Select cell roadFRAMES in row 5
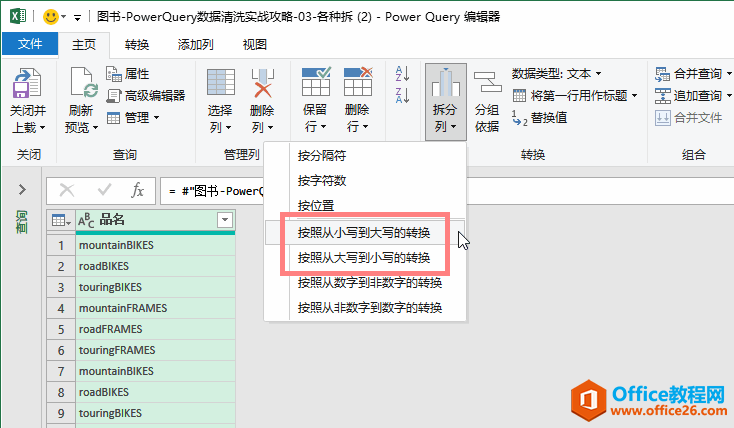Viewport: 734px width, 428px height. 155,330
